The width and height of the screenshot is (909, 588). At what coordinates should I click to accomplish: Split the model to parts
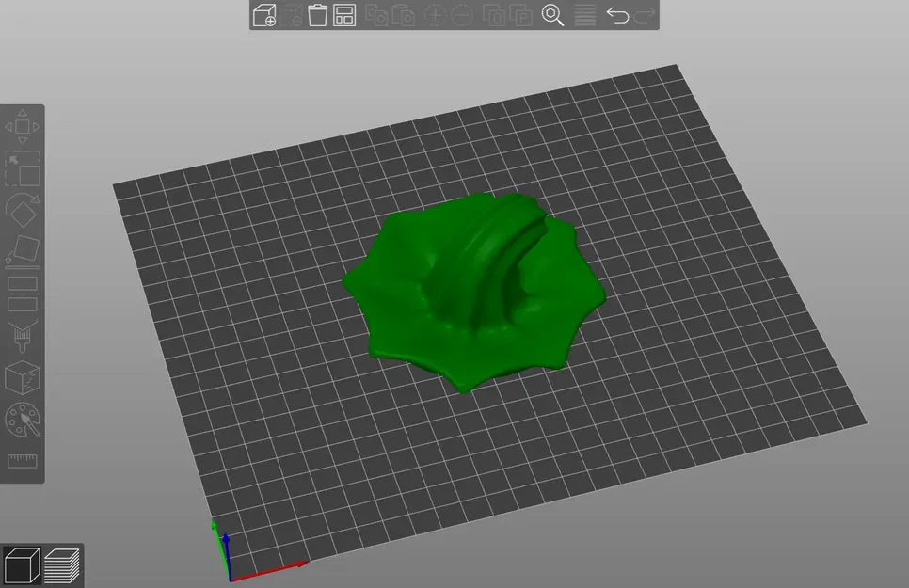pos(521,15)
